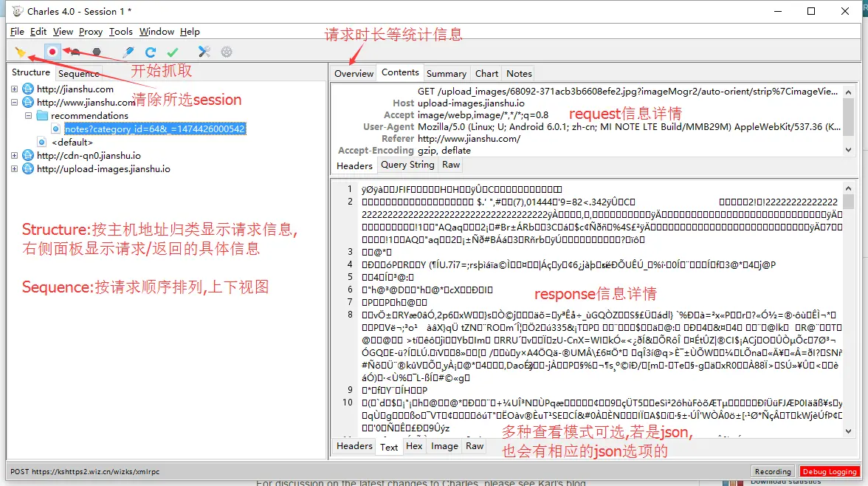Collapse the http://www.jianshu.com host
This screenshot has width=868, height=486.
[x=15, y=103]
